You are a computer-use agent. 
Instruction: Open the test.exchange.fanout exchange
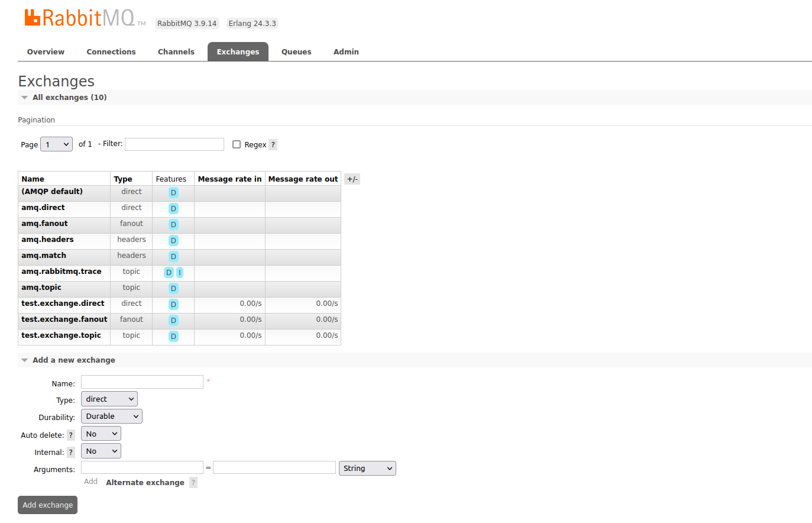click(64, 319)
